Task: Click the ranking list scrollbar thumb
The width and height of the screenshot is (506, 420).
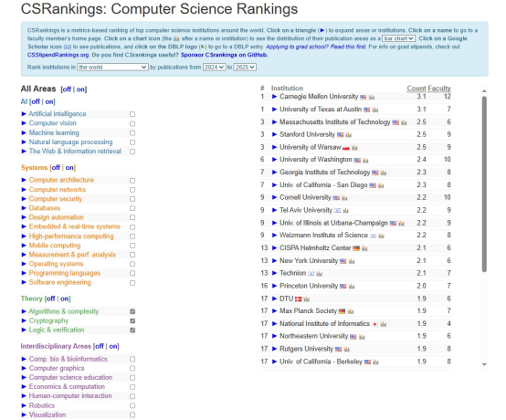Action: point(484,184)
